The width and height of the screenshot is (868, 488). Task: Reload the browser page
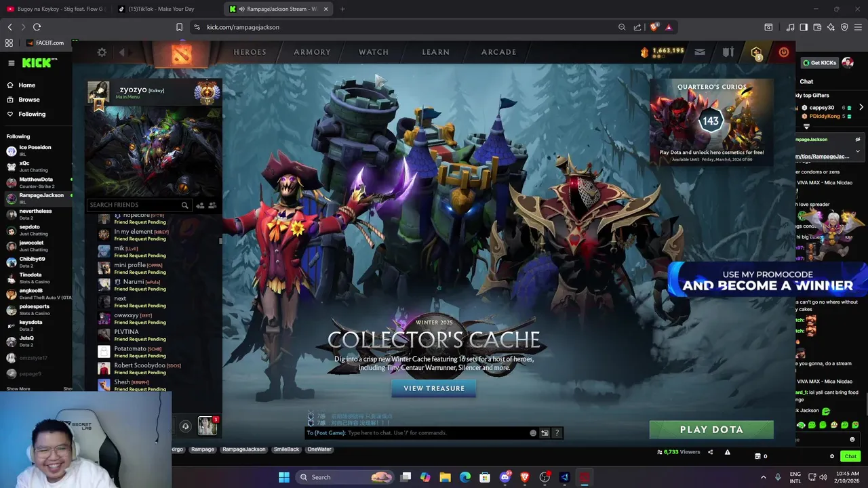tap(37, 27)
